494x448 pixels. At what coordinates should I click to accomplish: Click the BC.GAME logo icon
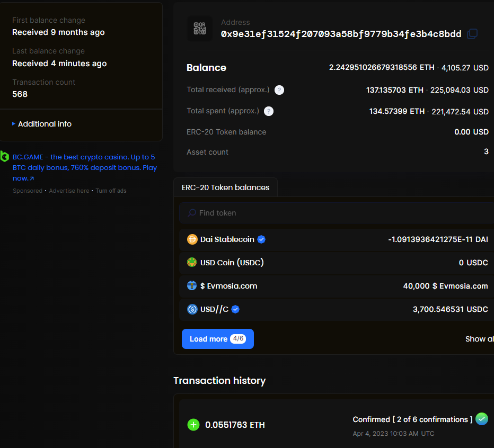5,156
